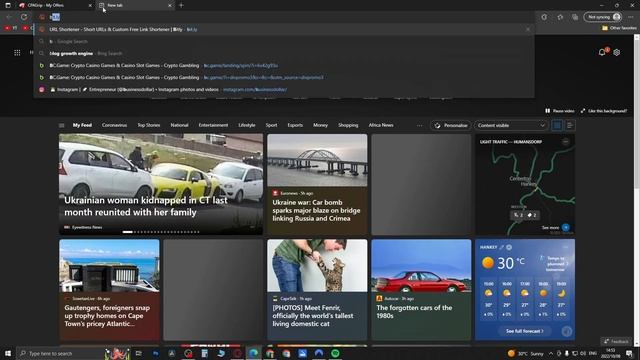Image resolution: width=640 pixels, height=360 pixels.
Task: Open the browser extensions icon in toolbar
Action: point(544,17)
